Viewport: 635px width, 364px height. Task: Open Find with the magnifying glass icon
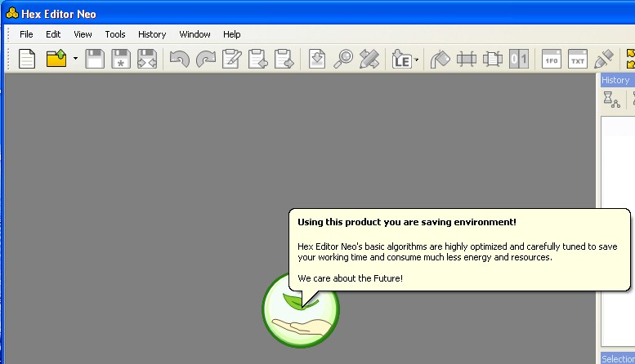click(x=343, y=59)
